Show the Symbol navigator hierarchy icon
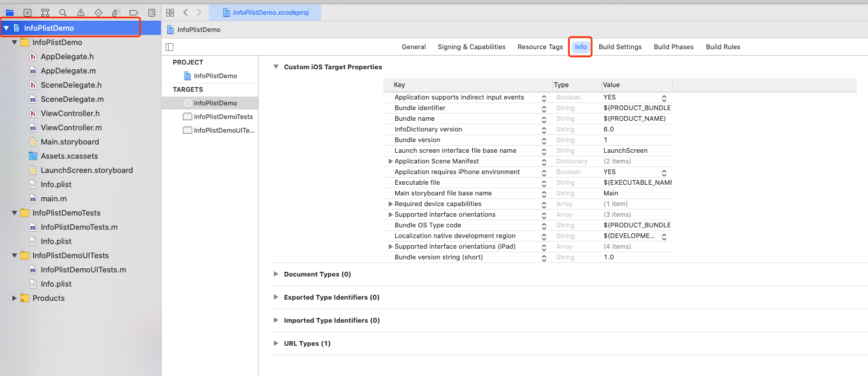Viewport: 868px width, 376px height. click(45, 12)
